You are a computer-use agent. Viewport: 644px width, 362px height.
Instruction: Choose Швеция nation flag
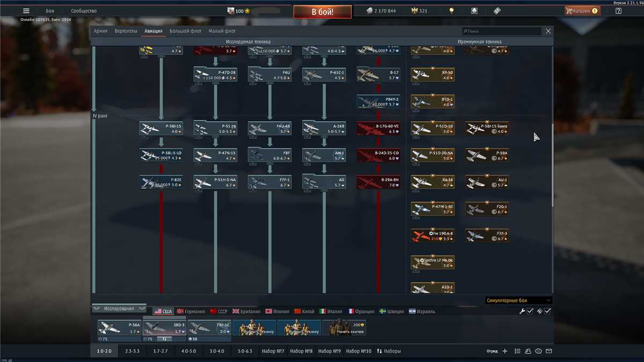click(x=391, y=311)
